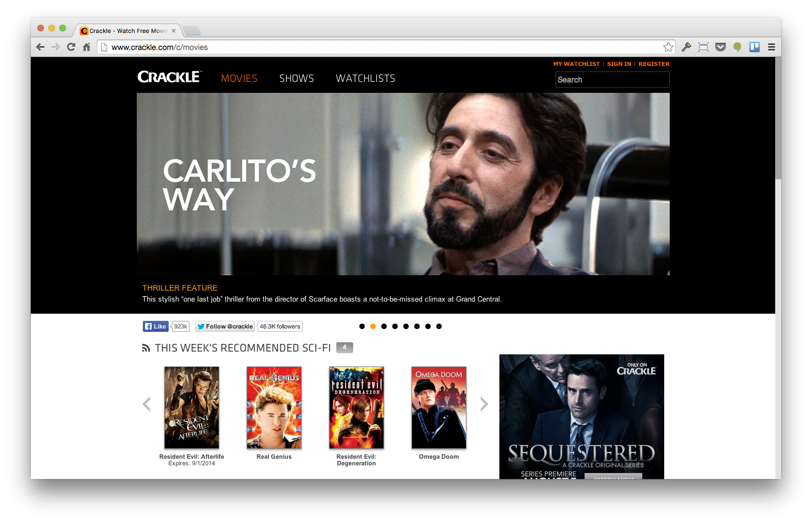Click Resident Evil: Degeneration title text
The image size is (812, 523).
click(357, 460)
